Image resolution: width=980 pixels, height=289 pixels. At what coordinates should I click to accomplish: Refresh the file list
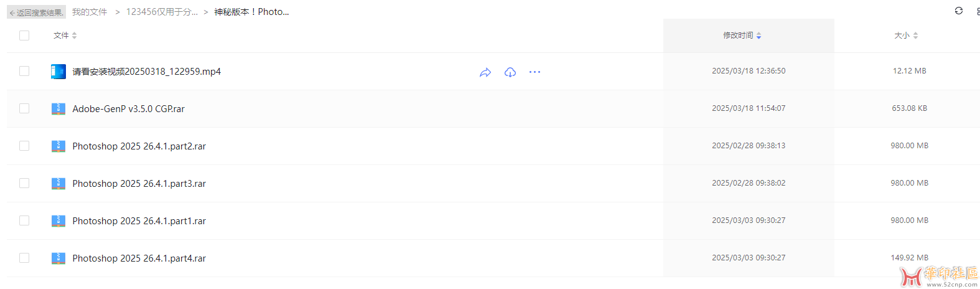958,11
